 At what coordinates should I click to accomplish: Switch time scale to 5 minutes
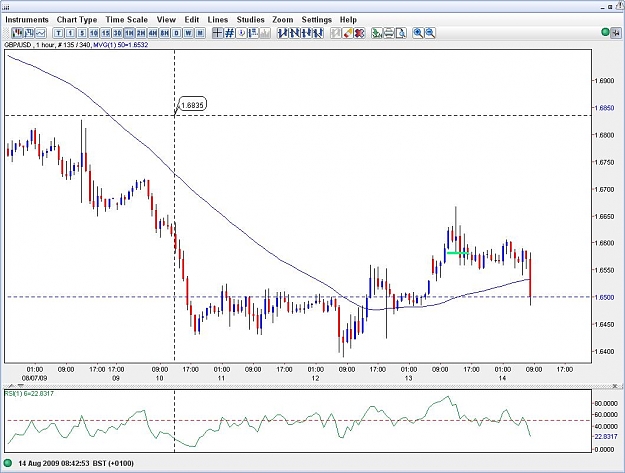coord(82,33)
